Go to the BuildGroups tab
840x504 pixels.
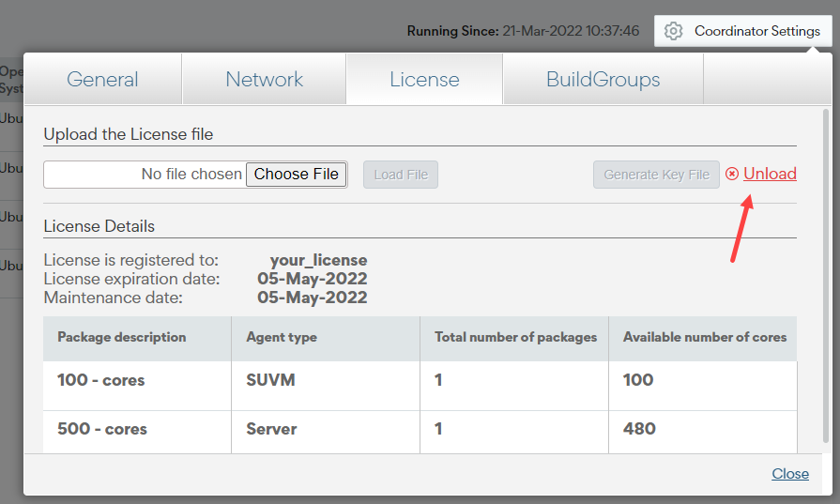click(x=603, y=79)
